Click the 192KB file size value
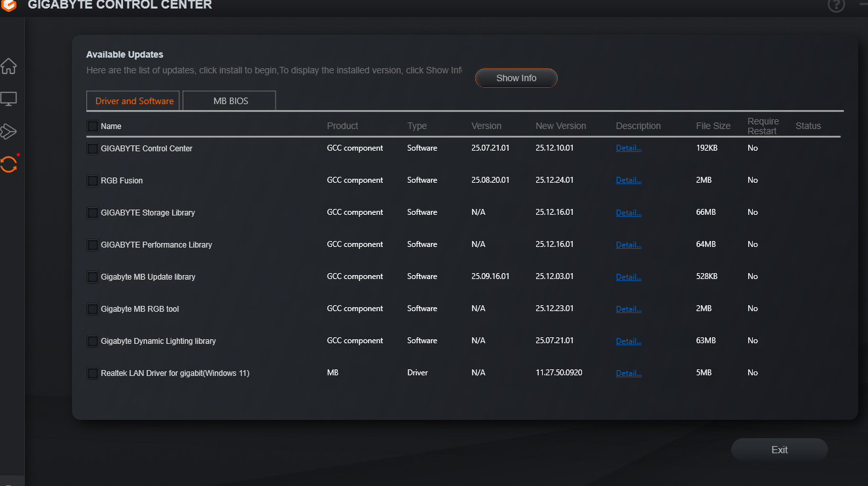The image size is (868, 486). [707, 148]
